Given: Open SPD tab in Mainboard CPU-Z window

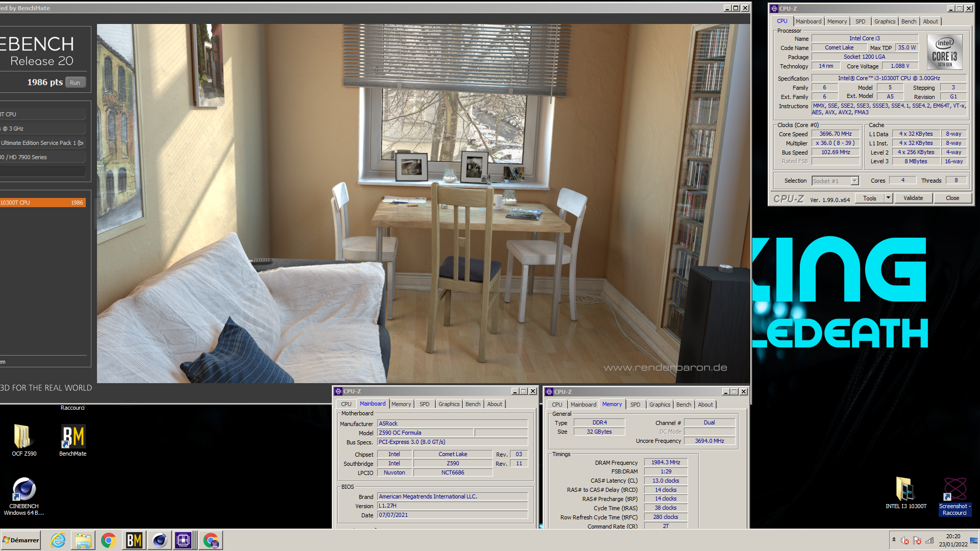Looking at the screenshot, I should 424,404.
